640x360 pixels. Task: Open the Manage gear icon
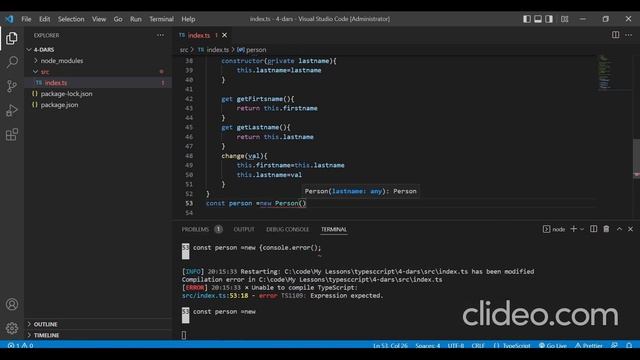[12, 328]
